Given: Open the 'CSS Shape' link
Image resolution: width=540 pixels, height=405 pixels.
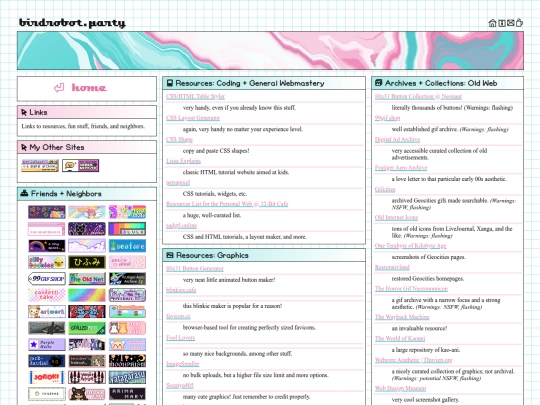Looking at the screenshot, I should coord(179,139).
